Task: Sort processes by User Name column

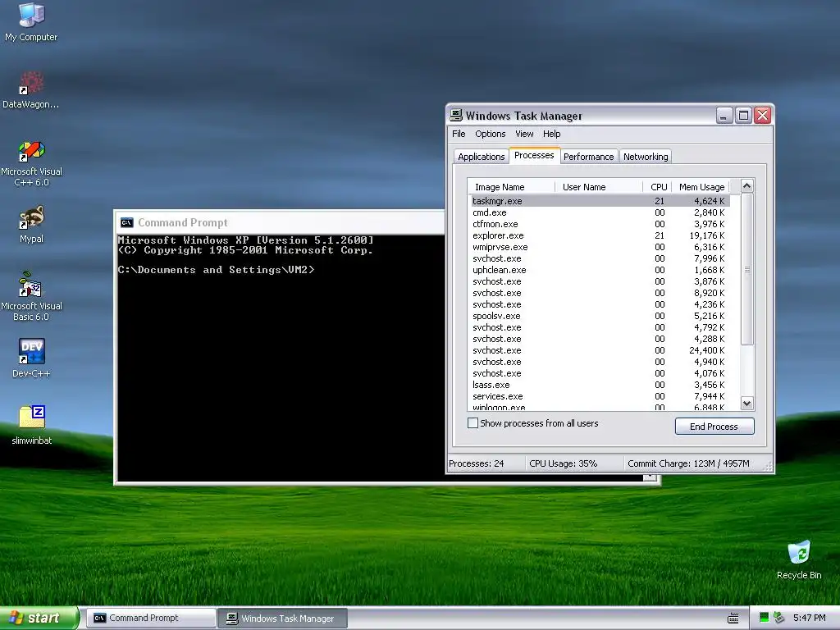Action: click(599, 187)
